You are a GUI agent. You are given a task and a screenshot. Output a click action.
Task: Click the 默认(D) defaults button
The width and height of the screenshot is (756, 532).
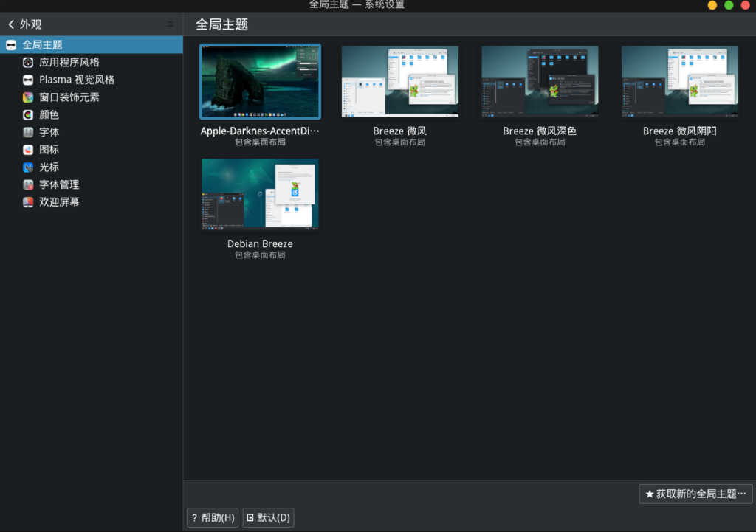(x=269, y=517)
